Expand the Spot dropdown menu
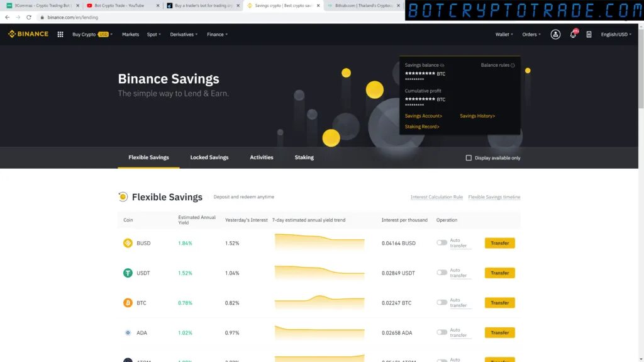 click(x=154, y=35)
